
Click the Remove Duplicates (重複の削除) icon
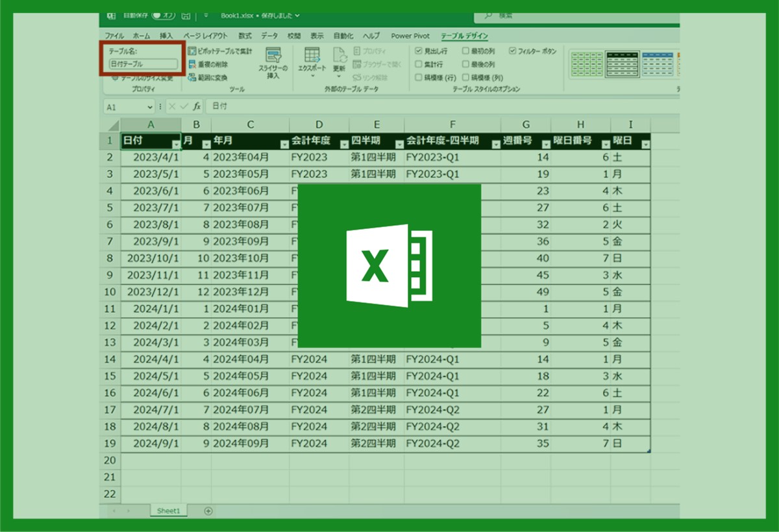click(192, 64)
